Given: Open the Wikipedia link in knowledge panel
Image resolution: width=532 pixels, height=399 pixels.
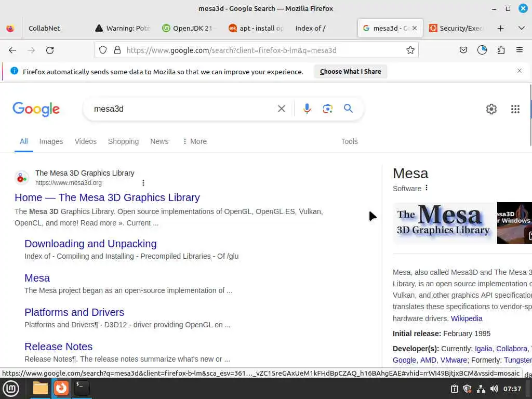Looking at the screenshot, I should tap(467, 318).
